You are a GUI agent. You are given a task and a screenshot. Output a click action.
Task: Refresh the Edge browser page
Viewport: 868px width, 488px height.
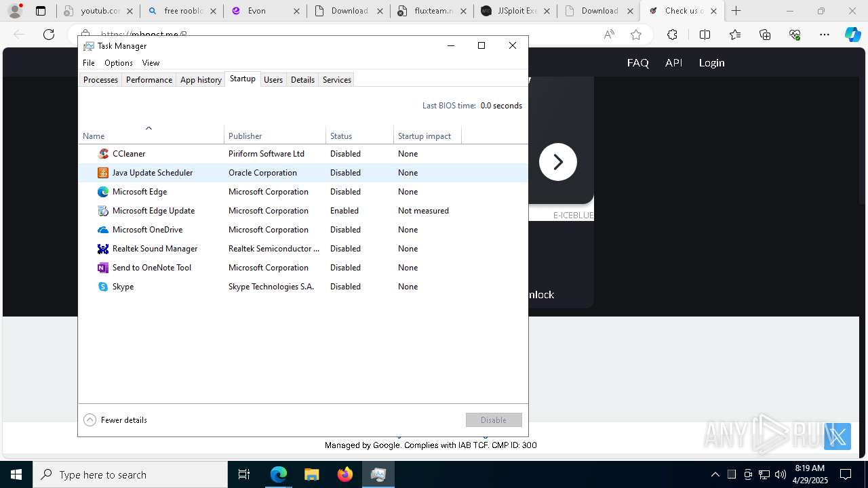click(49, 35)
